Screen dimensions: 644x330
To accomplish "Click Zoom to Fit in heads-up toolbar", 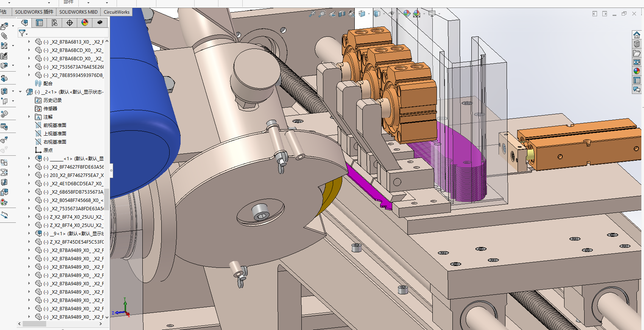I will pos(312,14).
